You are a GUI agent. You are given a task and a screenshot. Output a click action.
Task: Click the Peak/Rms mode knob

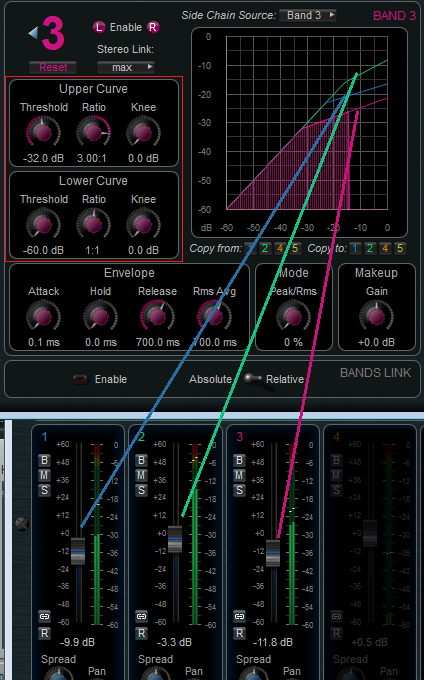click(294, 316)
